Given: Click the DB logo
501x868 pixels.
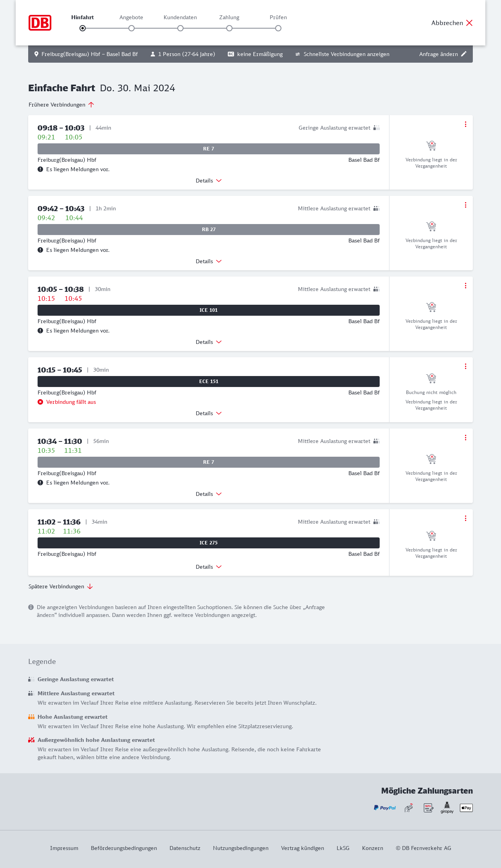Looking at the screenshot, I should coord(40,23).
